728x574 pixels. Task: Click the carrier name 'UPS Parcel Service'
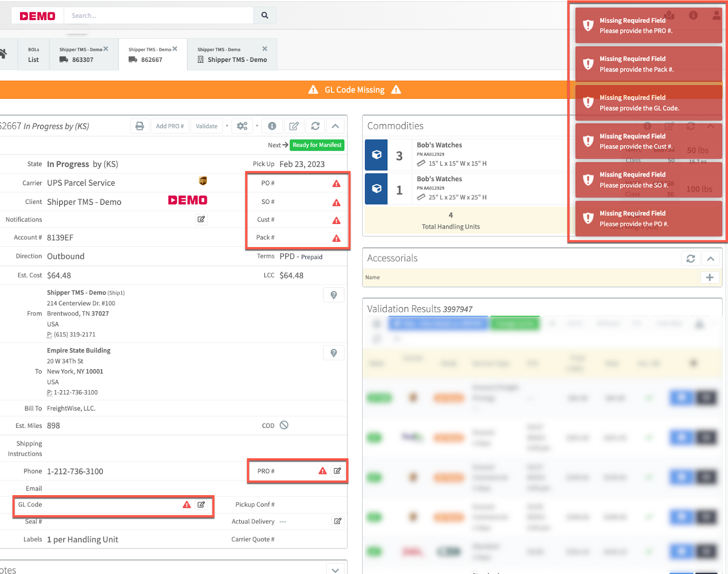[x=81, y=183]
